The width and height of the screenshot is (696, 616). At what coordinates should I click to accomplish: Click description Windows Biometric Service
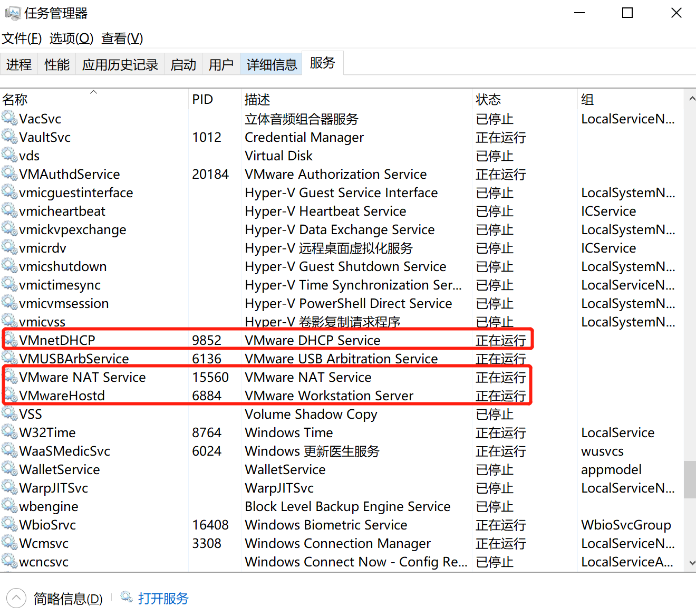point(326,525)
